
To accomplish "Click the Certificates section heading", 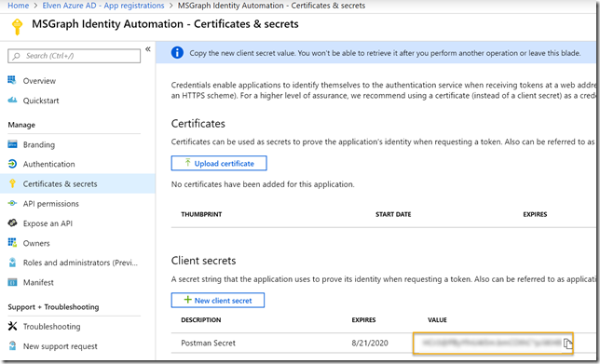I will (198, 124).
